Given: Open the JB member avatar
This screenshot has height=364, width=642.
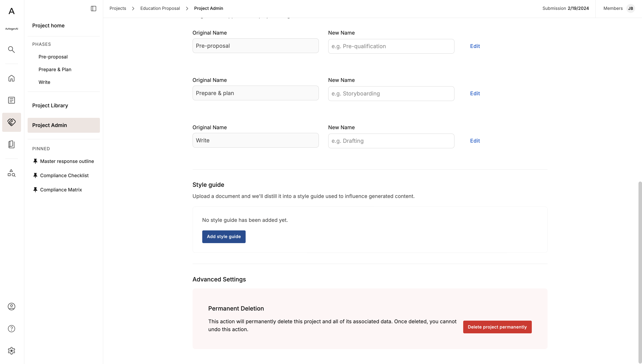Looking at the screenshot, I should [630, 9].
